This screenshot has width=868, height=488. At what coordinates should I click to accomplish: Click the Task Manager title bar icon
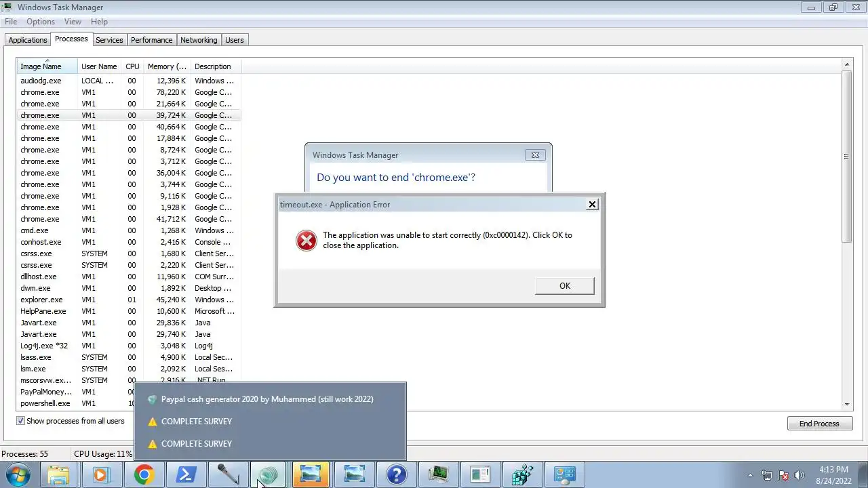click(x=7, y=7)
